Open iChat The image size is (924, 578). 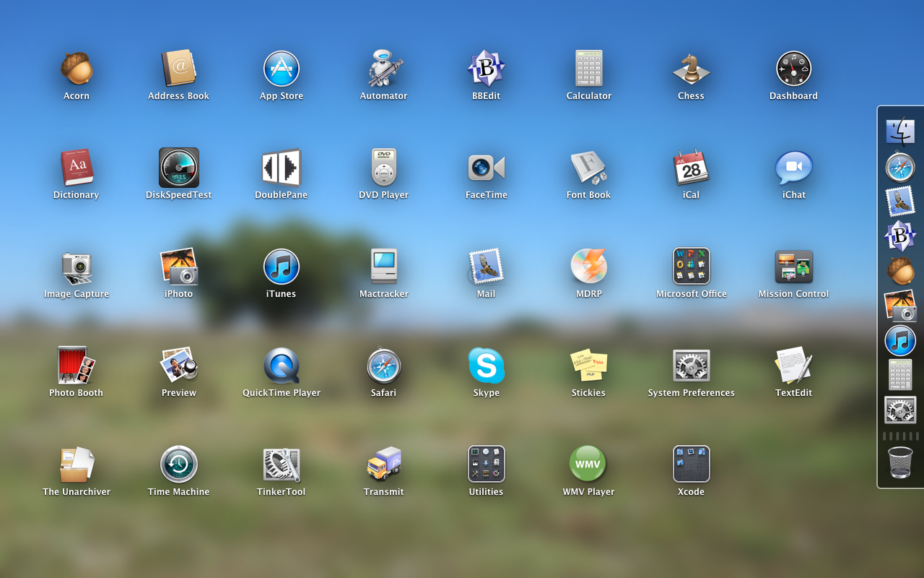[793, 168]
